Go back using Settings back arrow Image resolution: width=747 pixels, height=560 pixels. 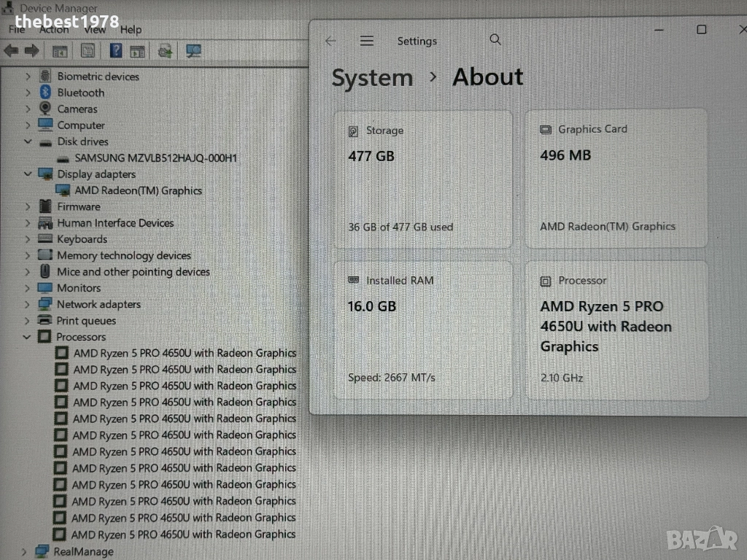(330, 41)
